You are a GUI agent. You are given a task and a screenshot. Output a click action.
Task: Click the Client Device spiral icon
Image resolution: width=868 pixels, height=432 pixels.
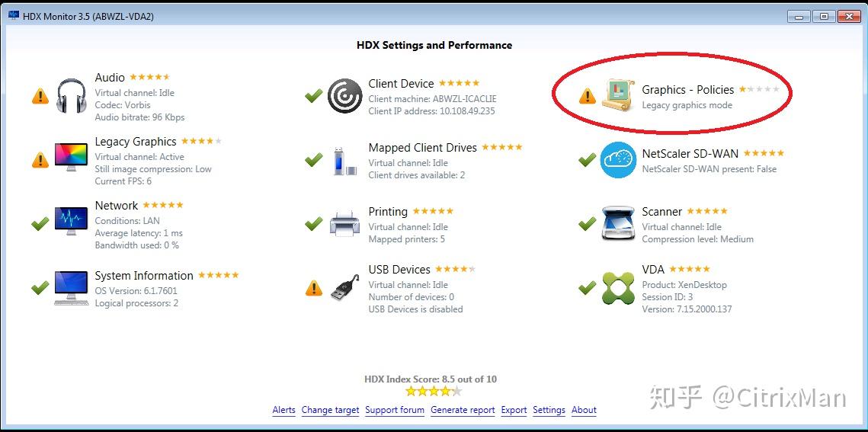[x=345, y=96]
